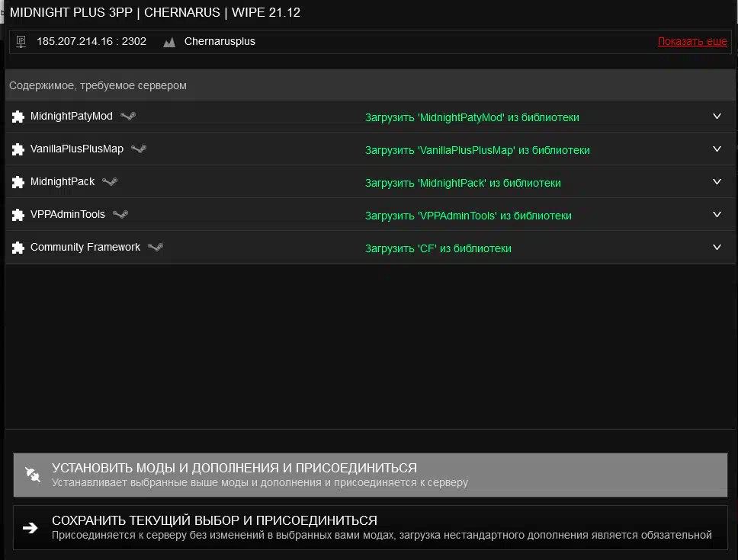
Task: Click the puzzle icon beside MidnightPack
Action: 18,183
